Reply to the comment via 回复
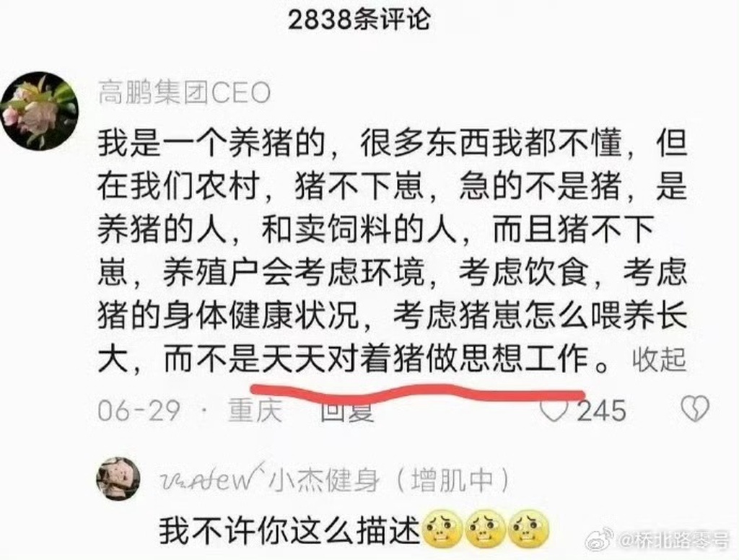This screenshot has width=739, height=560. point(347,410)
